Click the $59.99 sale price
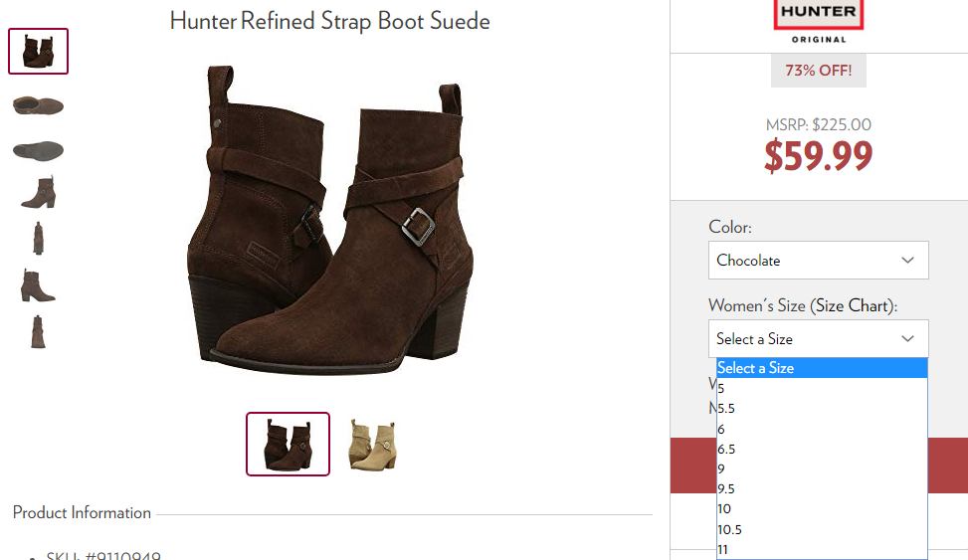Viewport: 968px width, 560px height. 818,155
